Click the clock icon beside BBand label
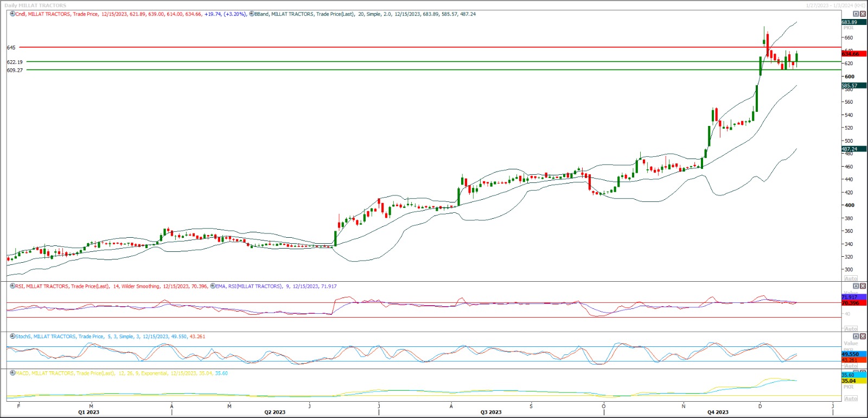The height and width of the screenshot is (418, 868). click(252, 14)
